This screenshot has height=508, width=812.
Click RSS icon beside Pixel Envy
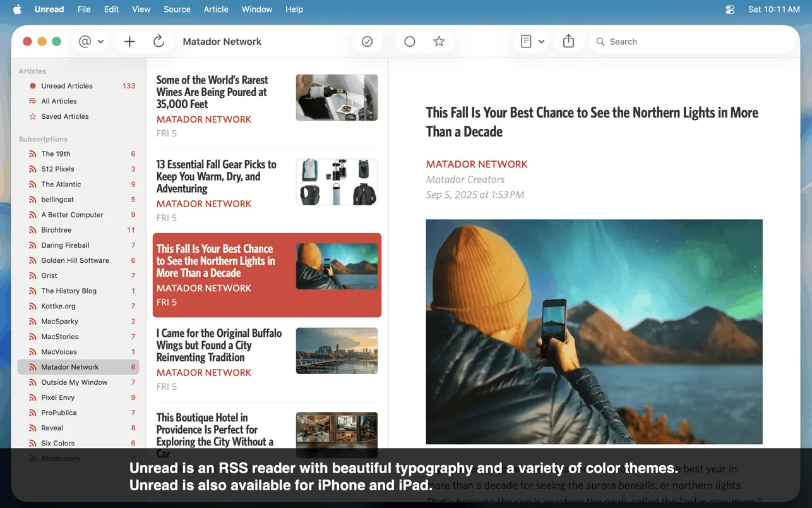33,397
